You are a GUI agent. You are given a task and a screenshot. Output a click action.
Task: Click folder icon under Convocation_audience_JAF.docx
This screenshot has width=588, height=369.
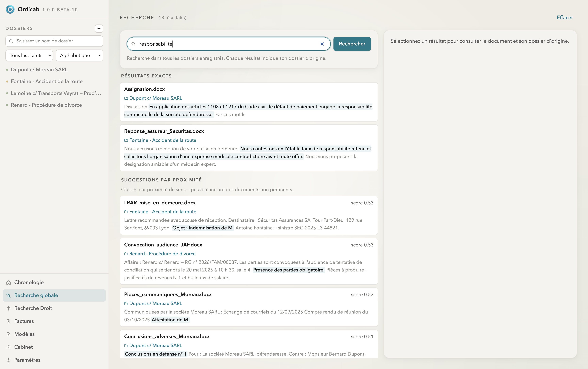coord(126,254)
